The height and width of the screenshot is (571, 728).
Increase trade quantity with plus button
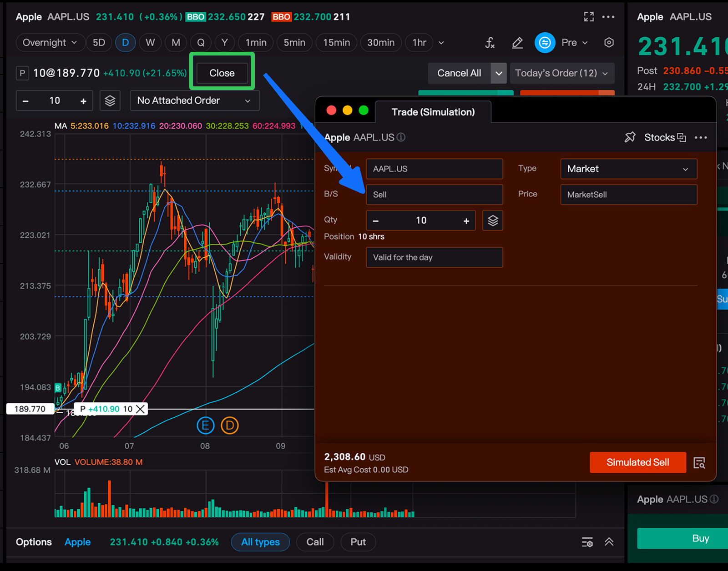click(x=466, y=221)
